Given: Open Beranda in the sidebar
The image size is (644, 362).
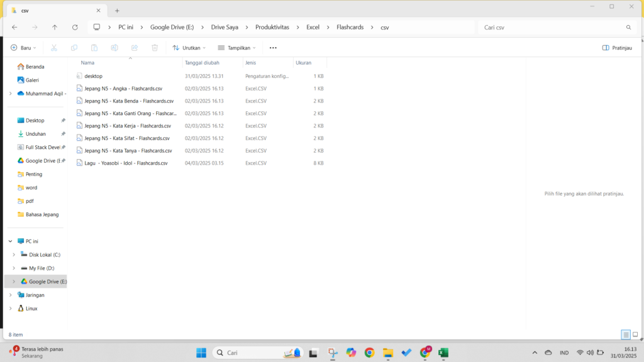Looking at the screenshot, I should coord(31,67).
